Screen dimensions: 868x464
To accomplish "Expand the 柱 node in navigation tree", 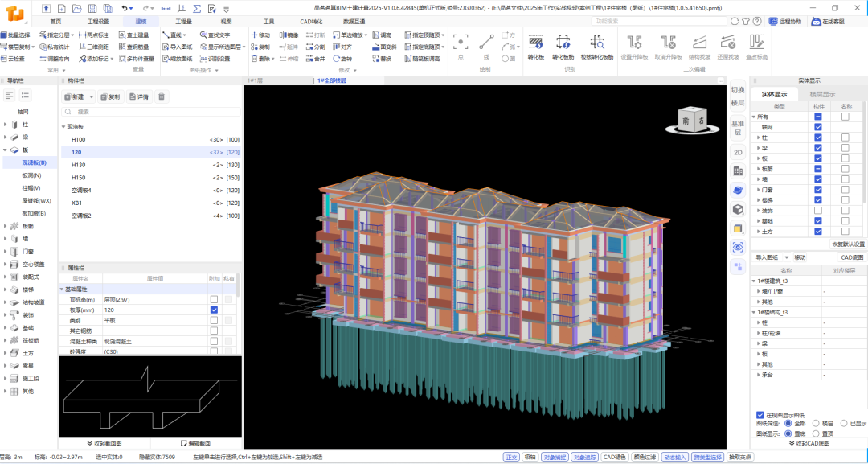I will tap(6, 125).
